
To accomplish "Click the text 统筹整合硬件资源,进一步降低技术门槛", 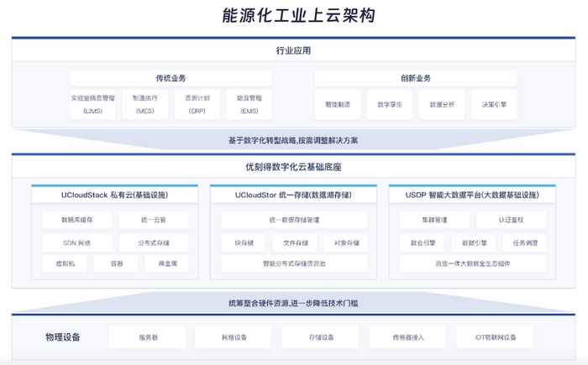I will (x=293, y=303).
